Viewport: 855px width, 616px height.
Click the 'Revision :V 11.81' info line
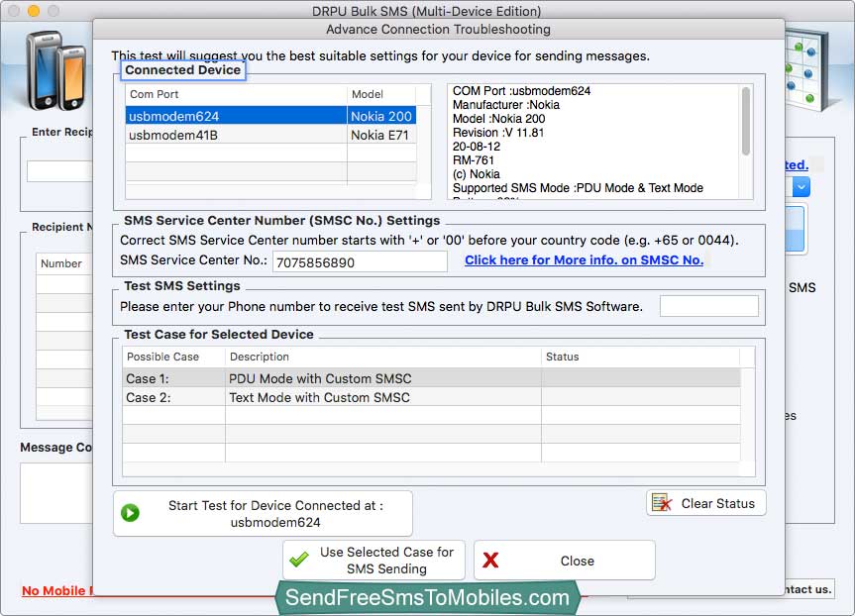pyautogui.click(x=497, y=133)
